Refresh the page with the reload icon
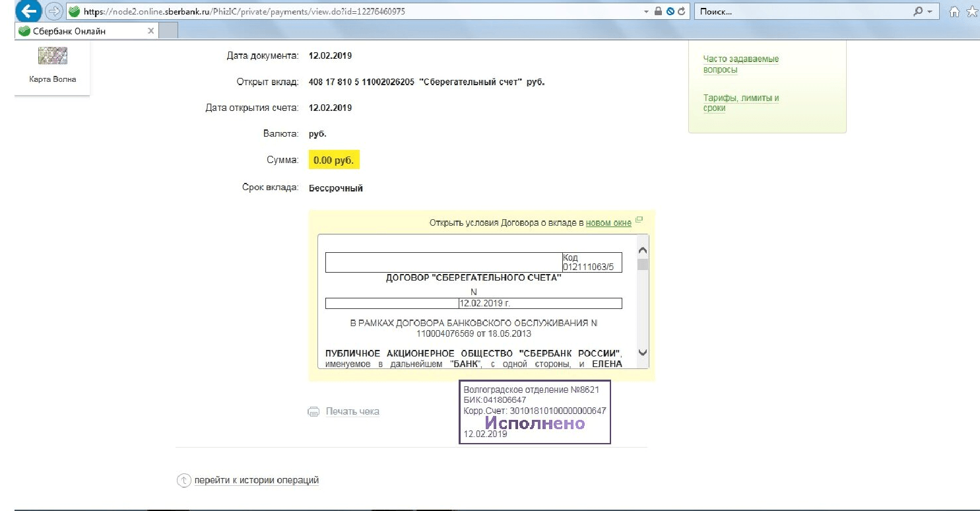The image size is (980, 511). 682,12
